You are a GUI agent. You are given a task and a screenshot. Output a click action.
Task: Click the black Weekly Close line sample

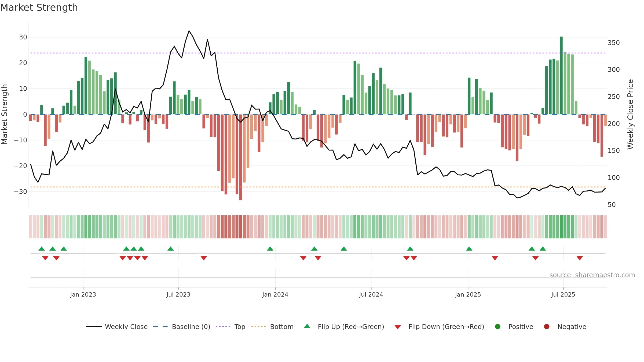pyautogui.click(x=94, y=327)
